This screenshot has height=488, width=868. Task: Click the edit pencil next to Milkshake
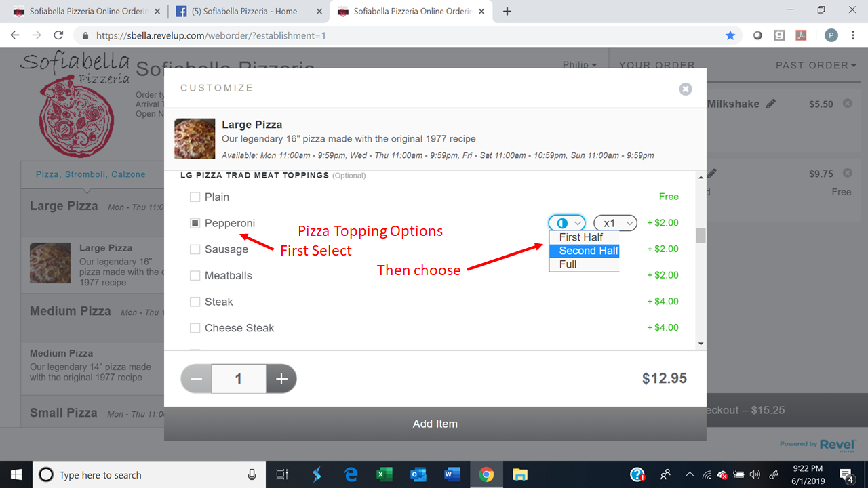(770, 104)
